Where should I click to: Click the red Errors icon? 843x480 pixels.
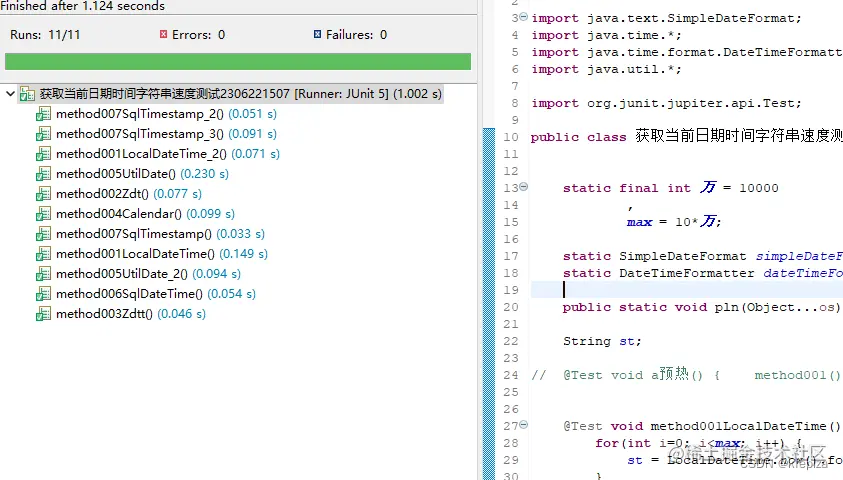click(x=163, y=34)
